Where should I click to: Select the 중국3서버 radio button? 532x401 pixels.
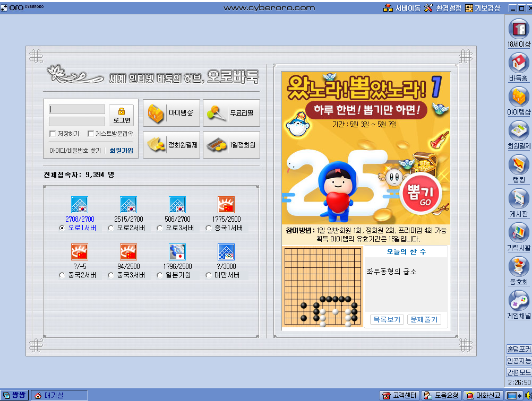[110, 275]
